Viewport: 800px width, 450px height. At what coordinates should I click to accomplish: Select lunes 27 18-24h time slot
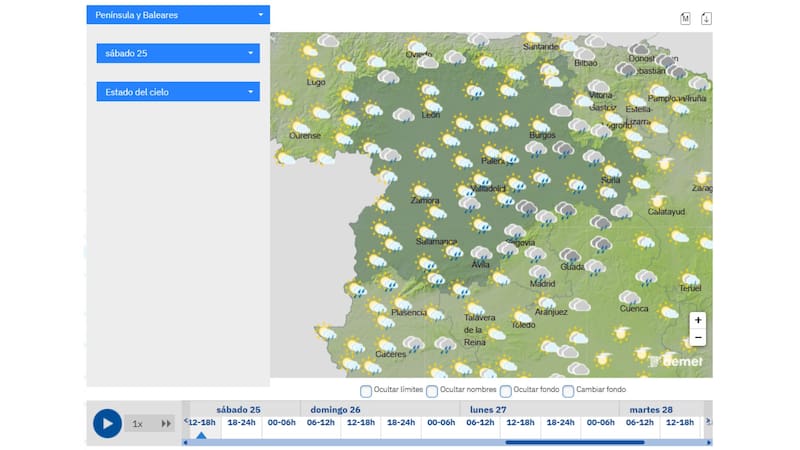click(560, 422)
